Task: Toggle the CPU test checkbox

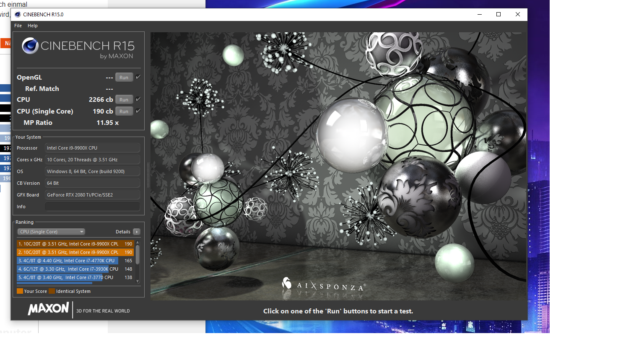Action: 138,99
